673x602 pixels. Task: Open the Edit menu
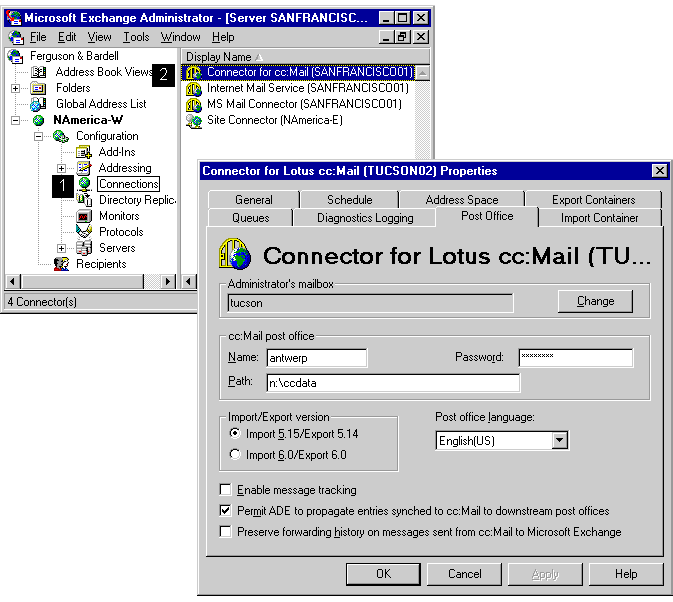click(67, 37)
